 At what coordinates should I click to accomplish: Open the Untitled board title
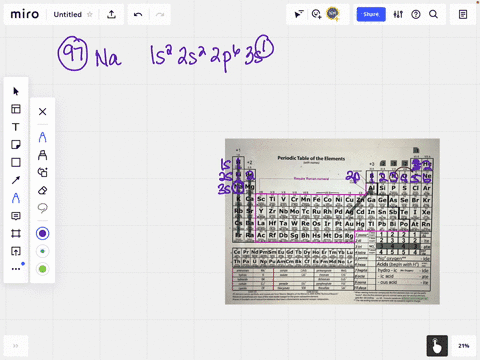pos(68,14)
